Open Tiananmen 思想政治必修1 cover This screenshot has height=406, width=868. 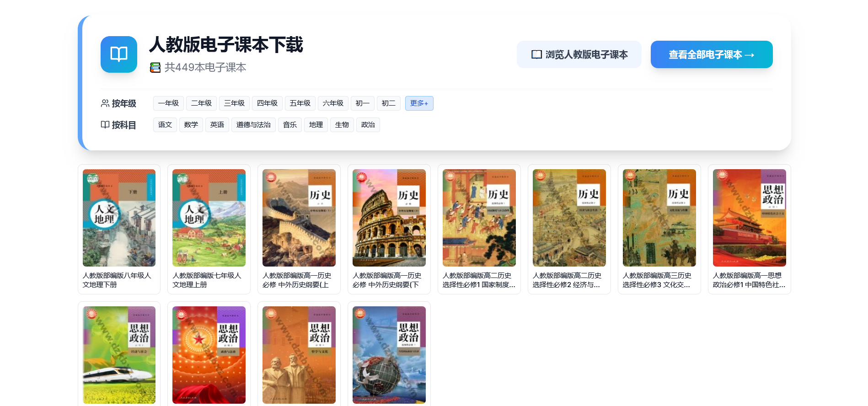pyautogui.click(x=750, y=218)
